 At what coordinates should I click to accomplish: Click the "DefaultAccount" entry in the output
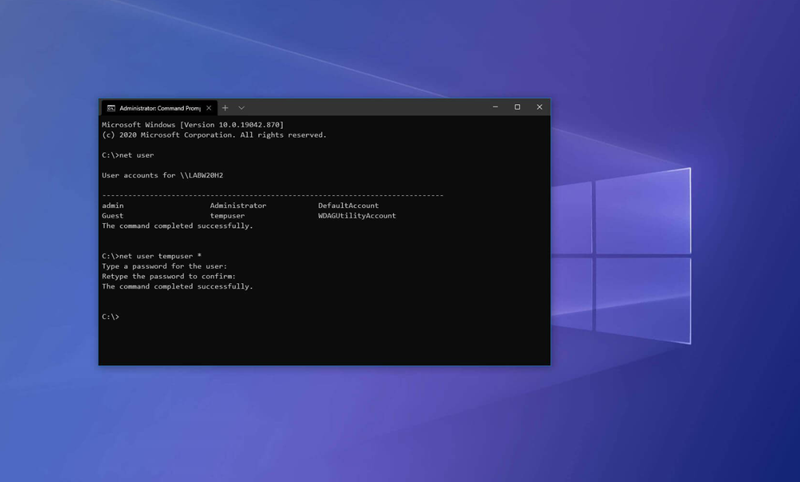pos(348,206)
